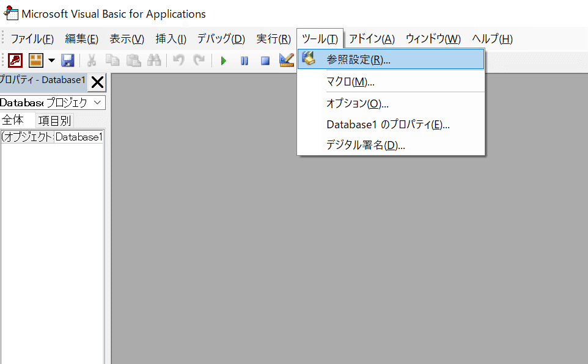Switch to the 項目別 tab

[54, 120]
